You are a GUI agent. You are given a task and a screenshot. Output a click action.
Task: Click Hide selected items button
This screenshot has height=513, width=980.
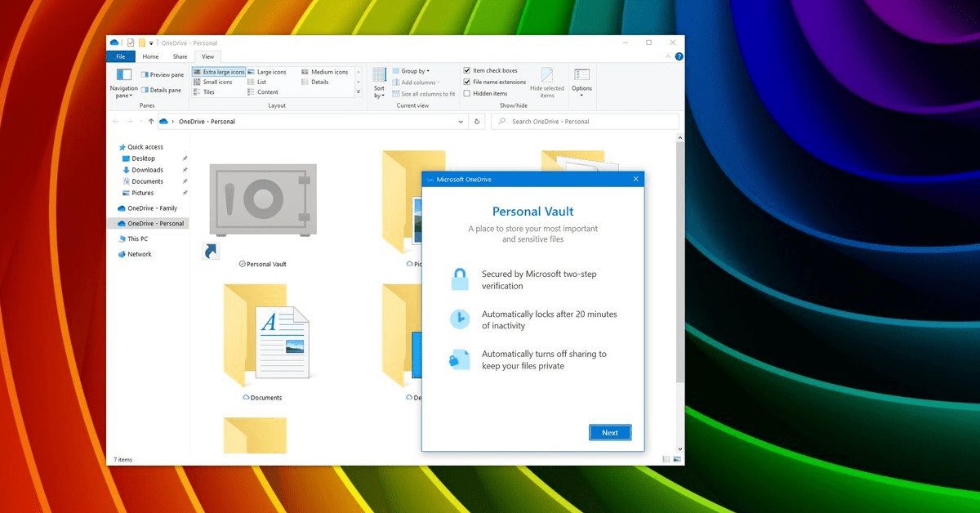(547, 83)
